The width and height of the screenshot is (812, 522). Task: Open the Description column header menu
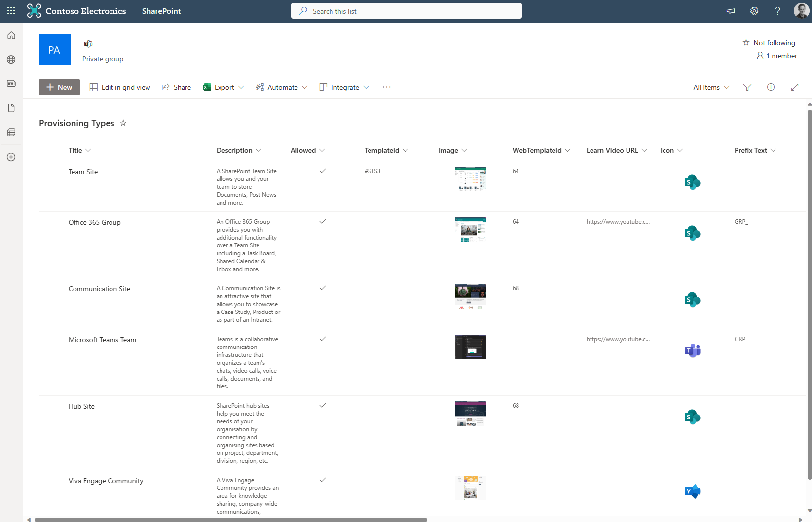point(239,150)
